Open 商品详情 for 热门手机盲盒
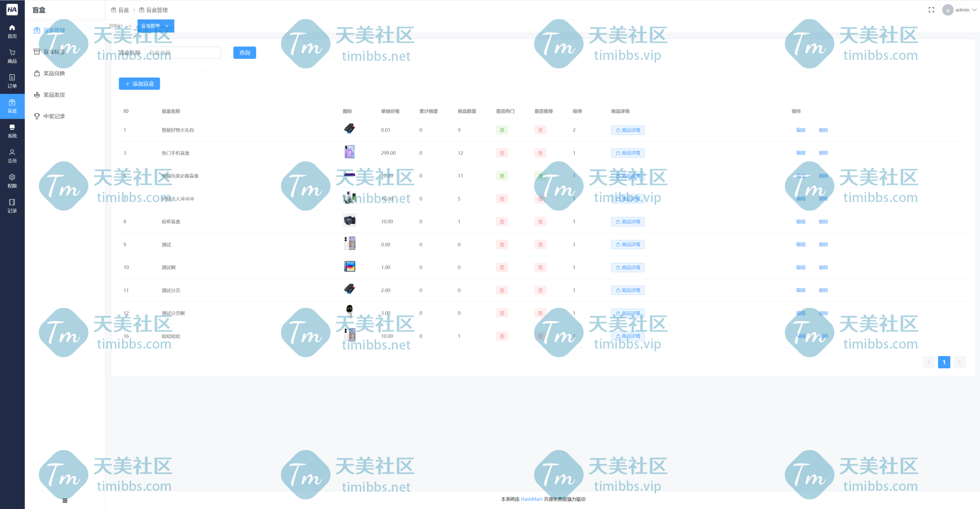Viewport: 980px width, 509px height. [627, 153]
